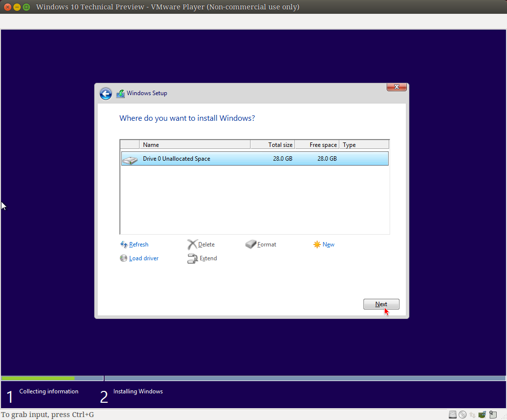Viewport: 507px width, 420px height.
Task: Open the Load driver option
Action: 139,258
